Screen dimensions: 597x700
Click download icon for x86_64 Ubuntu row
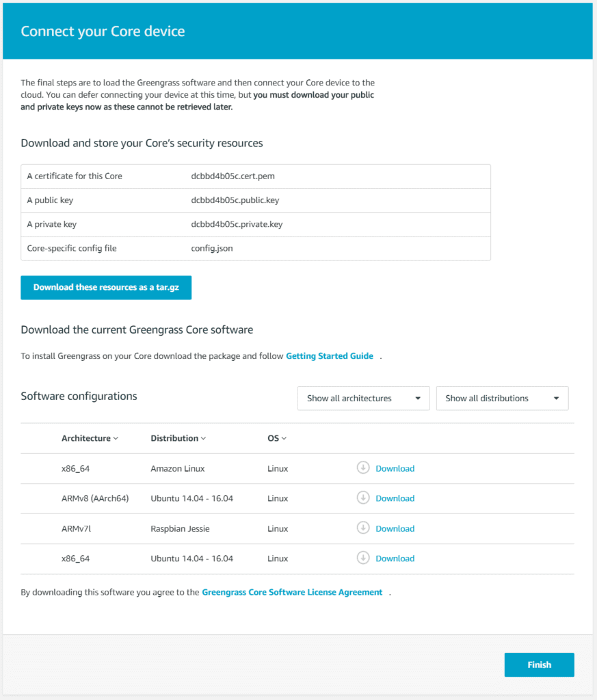pos(363,558)
